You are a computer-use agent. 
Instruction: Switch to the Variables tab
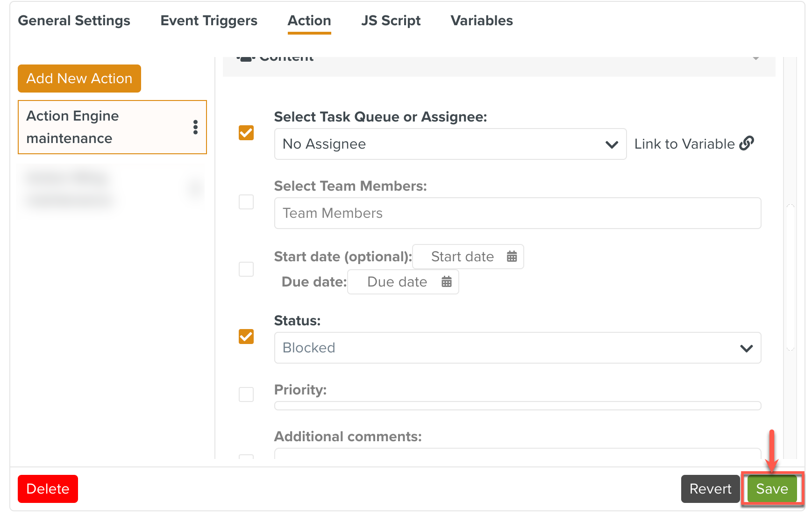tap(481, 21)
